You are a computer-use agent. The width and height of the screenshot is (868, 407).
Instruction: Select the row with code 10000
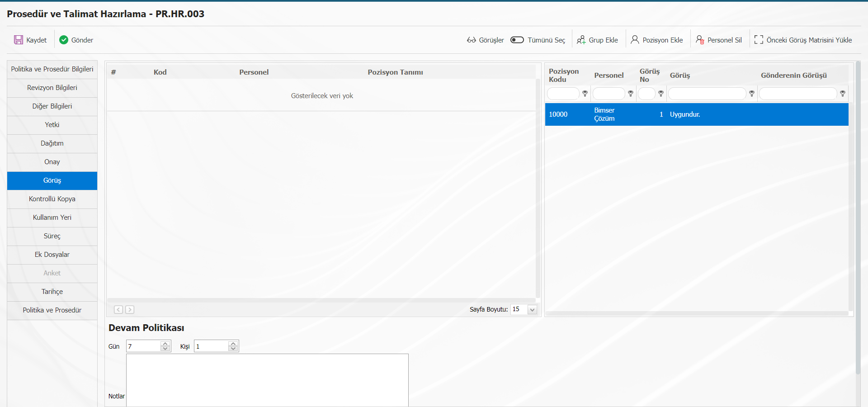[697, 114]
